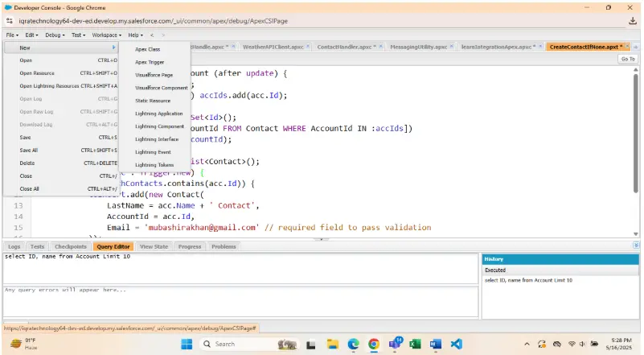The width and height of the screenshot is (644, 355).
Task: Open the Edit menu dropdown
Action: [x=31, y=35]
